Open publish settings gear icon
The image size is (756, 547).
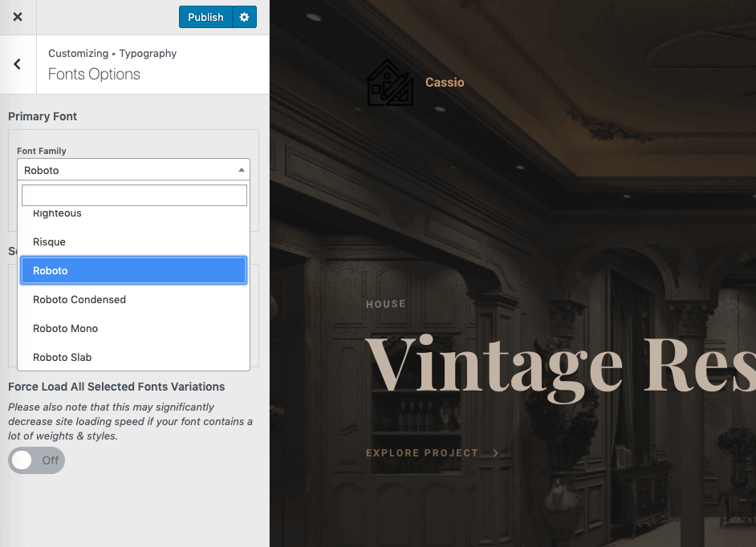coord(245,17)
